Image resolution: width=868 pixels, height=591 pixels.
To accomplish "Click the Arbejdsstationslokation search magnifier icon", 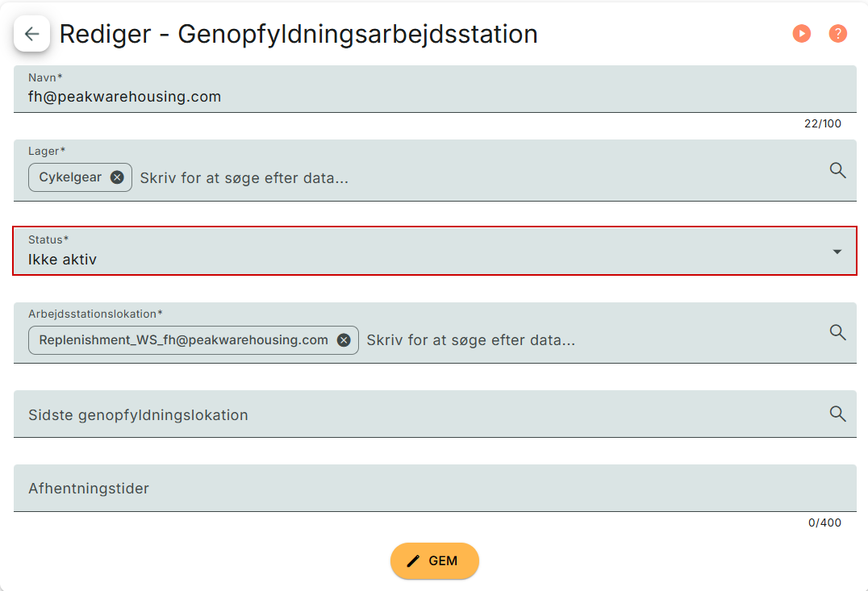I will pos(838,332).
